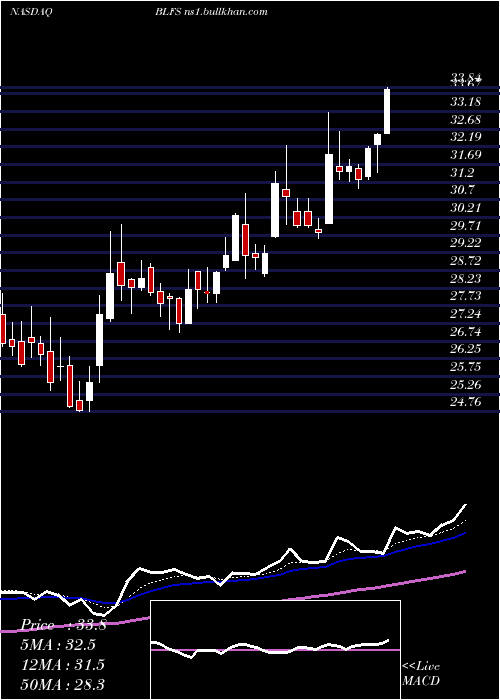The width and height of the screenshot is (500, 700).
Task: Click the Price : 33.8 readout
Action: 63,625
